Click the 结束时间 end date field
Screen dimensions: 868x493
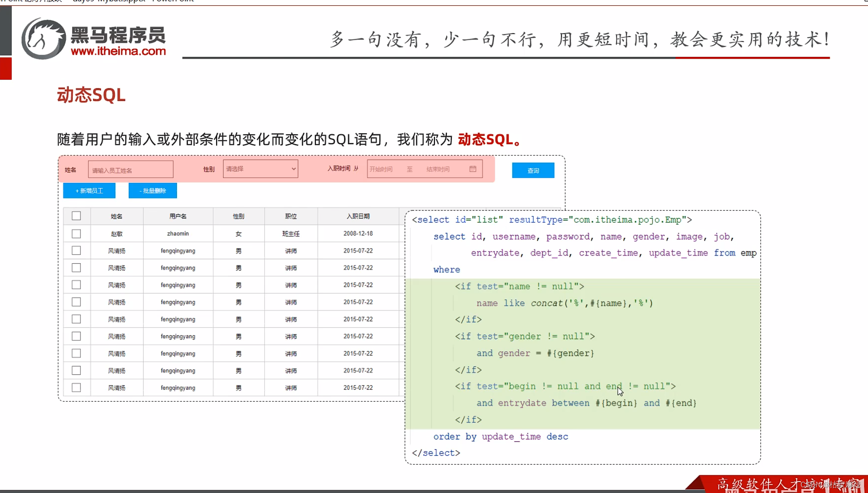tap(438, 169)
